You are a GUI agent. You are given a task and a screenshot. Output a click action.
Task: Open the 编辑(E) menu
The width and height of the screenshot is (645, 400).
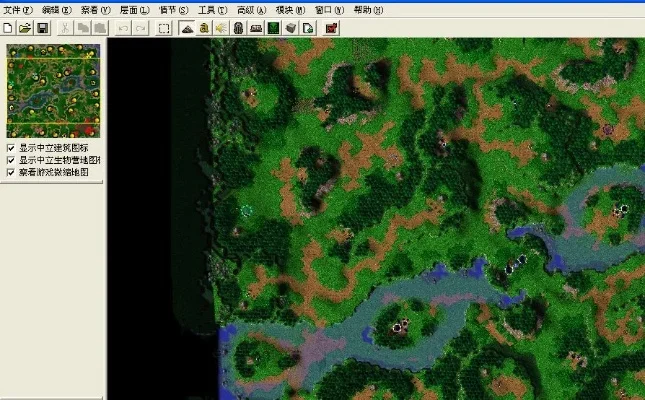coord(57,10)
